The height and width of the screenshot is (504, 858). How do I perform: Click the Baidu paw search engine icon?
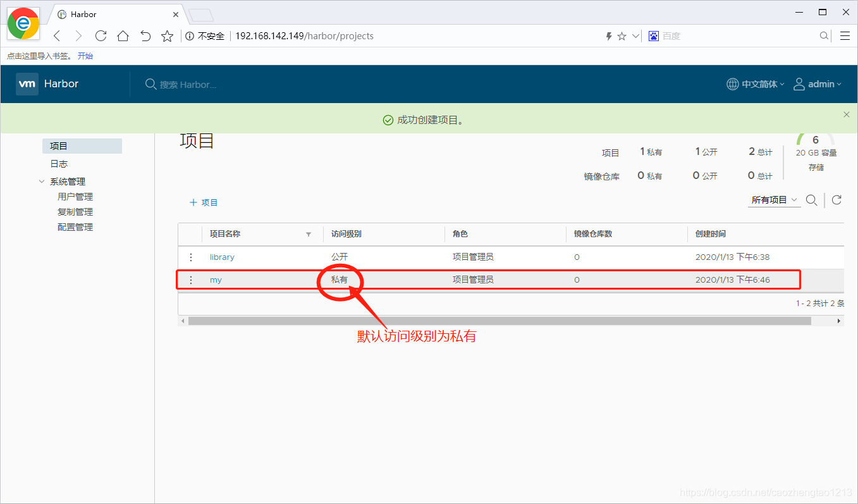(654, 36)
